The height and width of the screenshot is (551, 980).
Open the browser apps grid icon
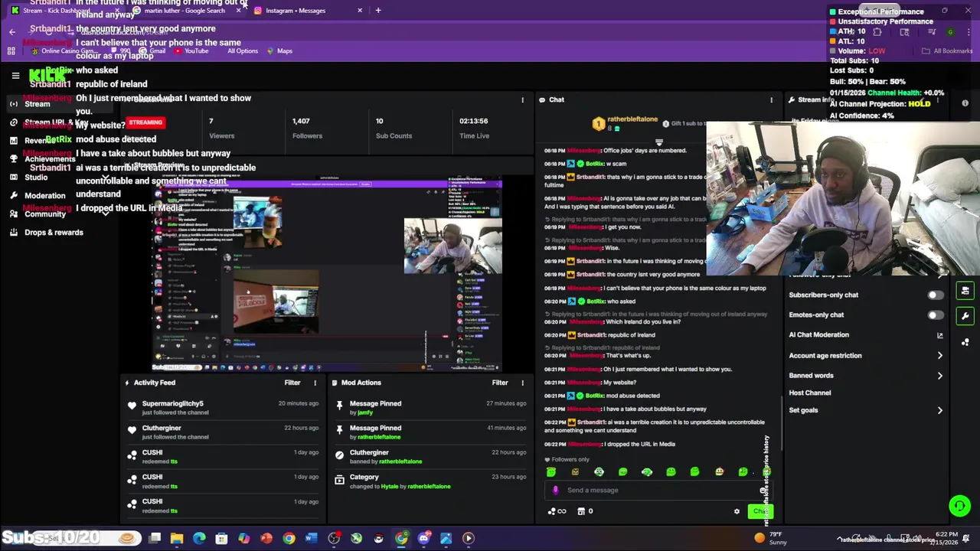11,51
